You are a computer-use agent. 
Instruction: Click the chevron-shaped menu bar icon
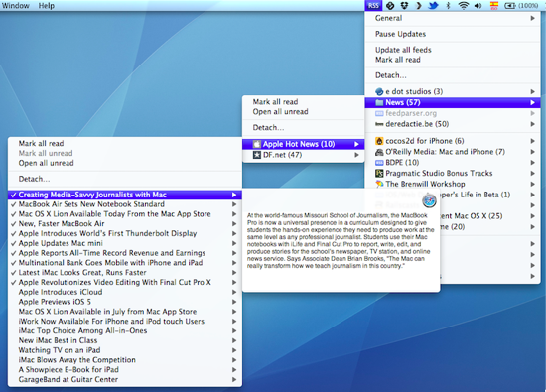pyautogui.click(x=419, y=6)
